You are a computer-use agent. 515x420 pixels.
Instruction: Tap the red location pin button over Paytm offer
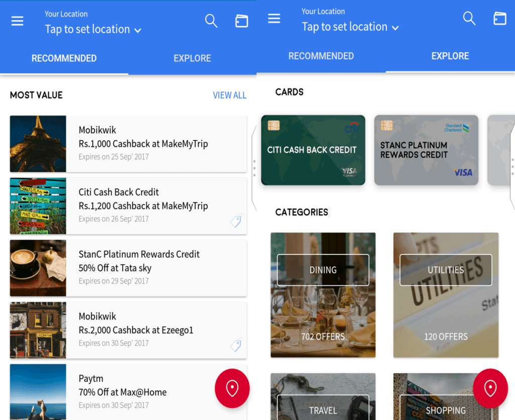pos(232,388)
